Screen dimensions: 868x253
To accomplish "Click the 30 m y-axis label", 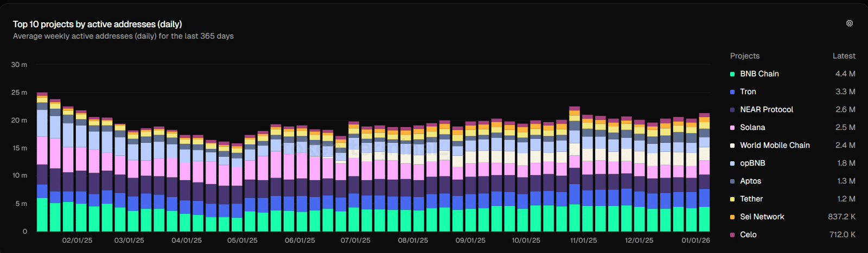I will (x=19, y=65).
